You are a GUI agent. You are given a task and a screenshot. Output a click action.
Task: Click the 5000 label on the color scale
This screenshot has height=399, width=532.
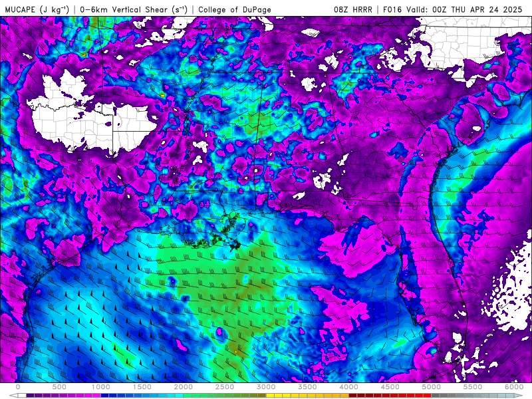coord(431,387)
